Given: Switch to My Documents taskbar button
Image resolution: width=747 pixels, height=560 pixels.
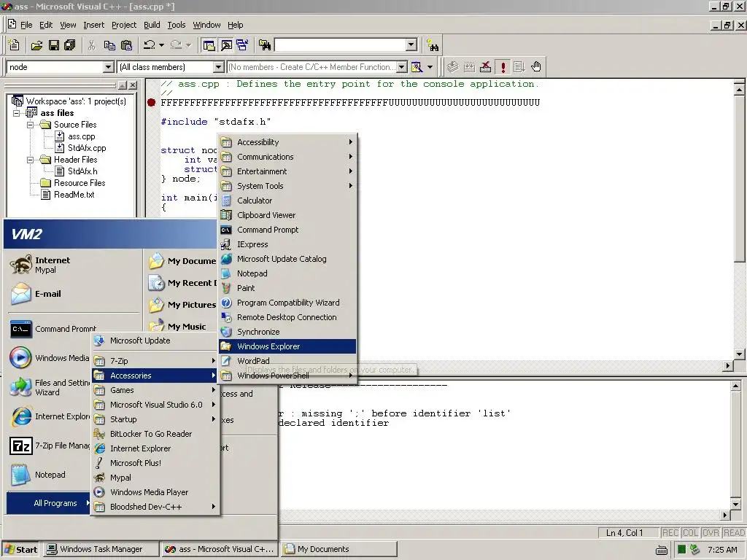Looking at the screenshot, I should tap(338, 550).
